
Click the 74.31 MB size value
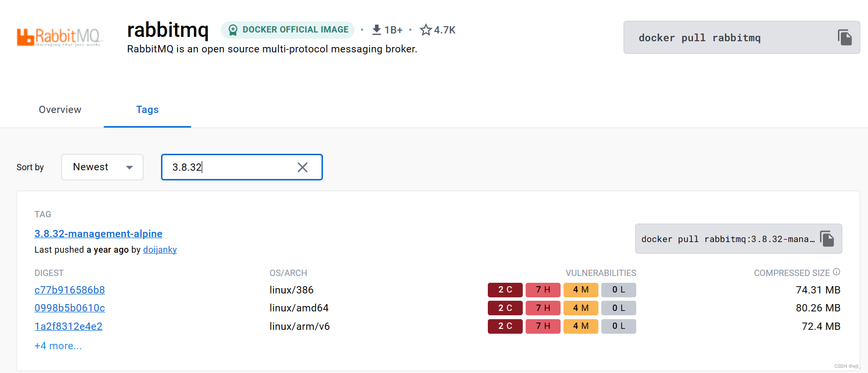click(x=818, y=290)
